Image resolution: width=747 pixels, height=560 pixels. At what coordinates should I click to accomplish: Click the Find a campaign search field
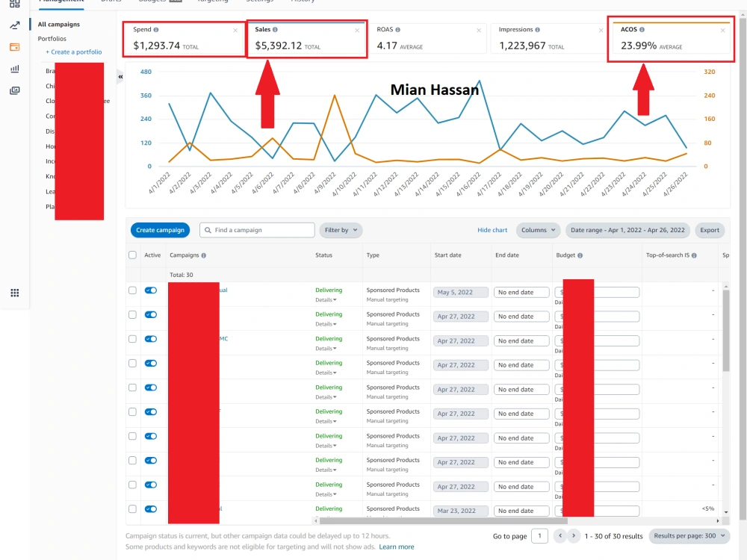pos(257,230)
